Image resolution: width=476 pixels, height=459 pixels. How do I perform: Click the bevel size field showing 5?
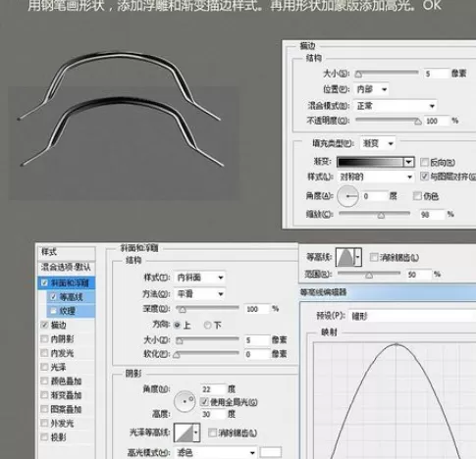257,340
